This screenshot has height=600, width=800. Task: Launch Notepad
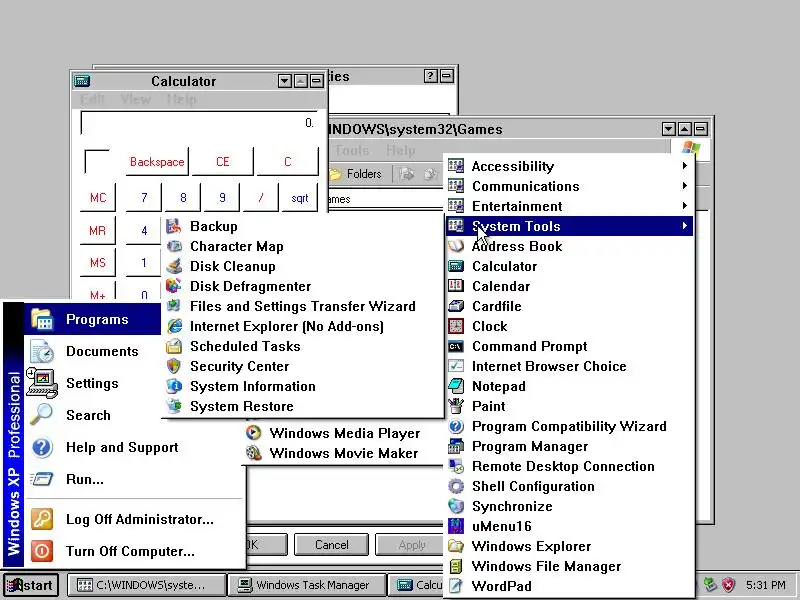click(569, 386)
